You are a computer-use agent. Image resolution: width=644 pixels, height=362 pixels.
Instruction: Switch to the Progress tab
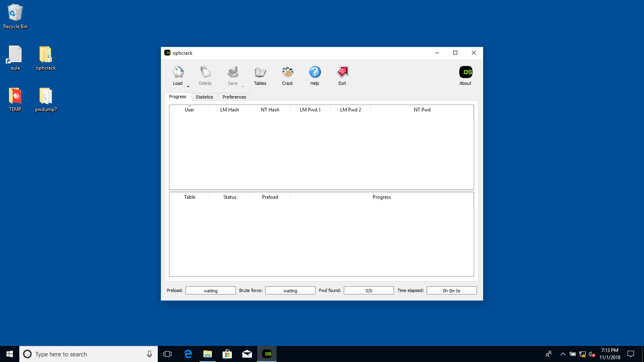tap(178, 97)
